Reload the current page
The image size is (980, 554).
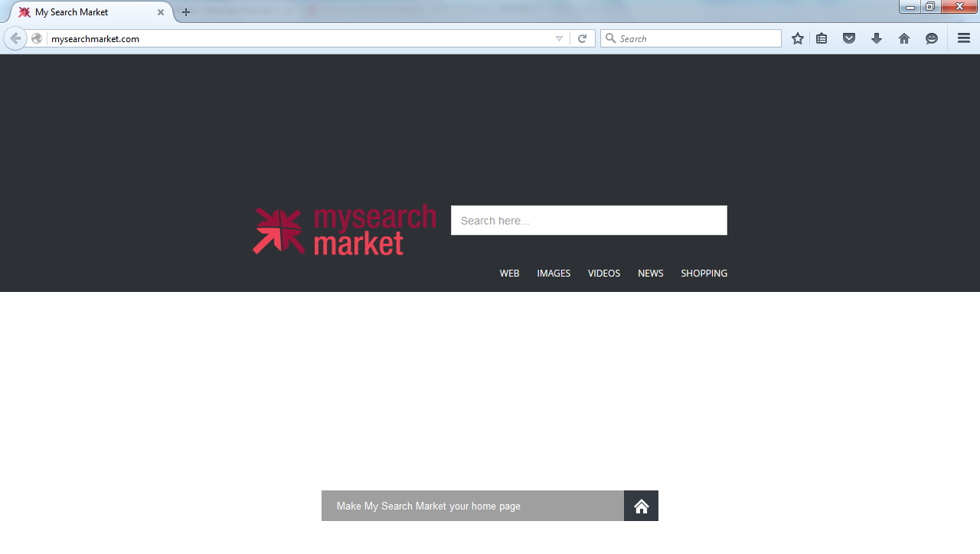[x=582, y=38]
